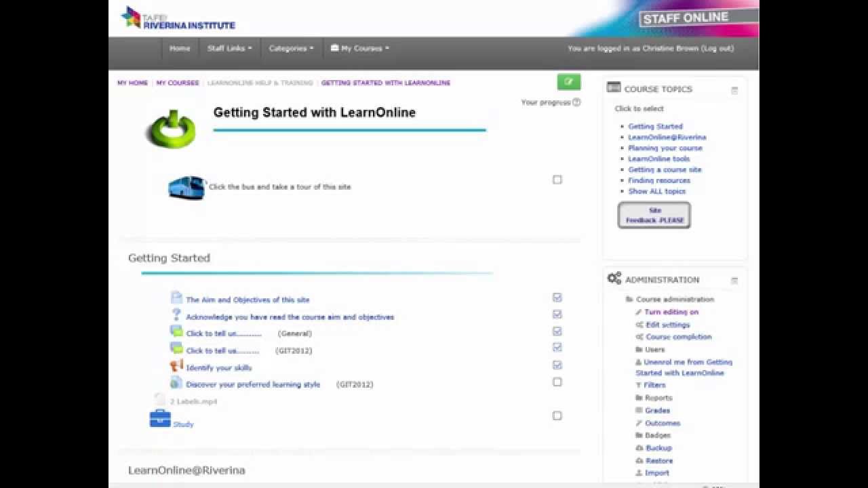Screen dimensions: 868x488
Task: Click the Aim and Objectives page icon
Action: (176, 298)
